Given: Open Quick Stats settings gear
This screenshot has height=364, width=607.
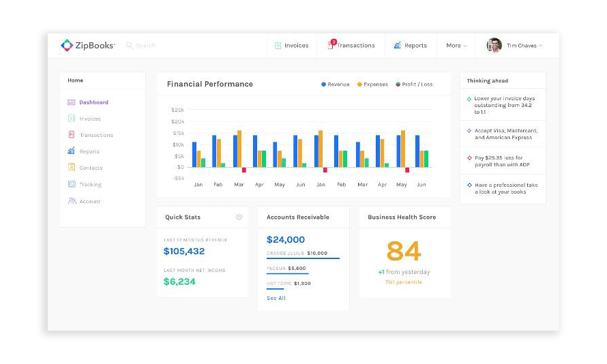Looking at the screenshot, I should tap(239, 217).
